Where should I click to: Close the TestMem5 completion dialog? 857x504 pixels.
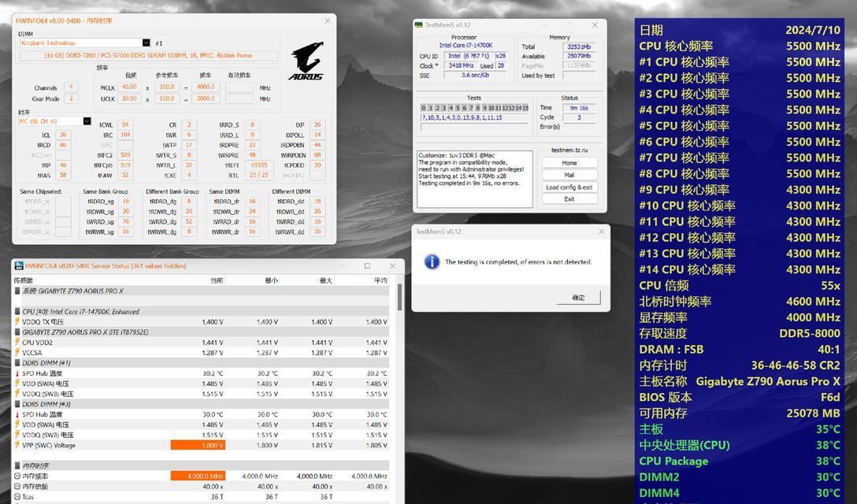coord(601,232)
